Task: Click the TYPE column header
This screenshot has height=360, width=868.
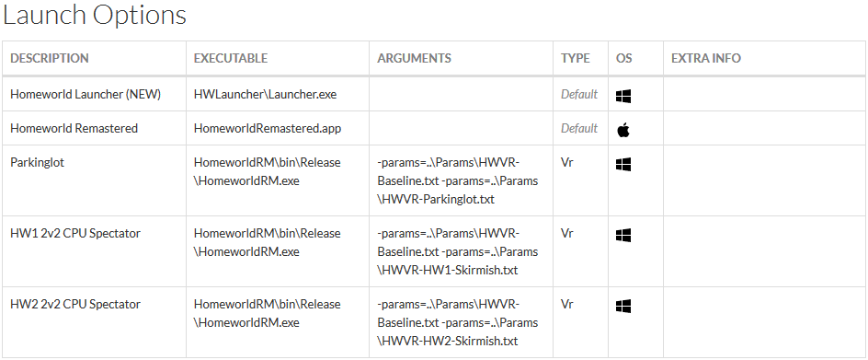Action: point(576,58)
